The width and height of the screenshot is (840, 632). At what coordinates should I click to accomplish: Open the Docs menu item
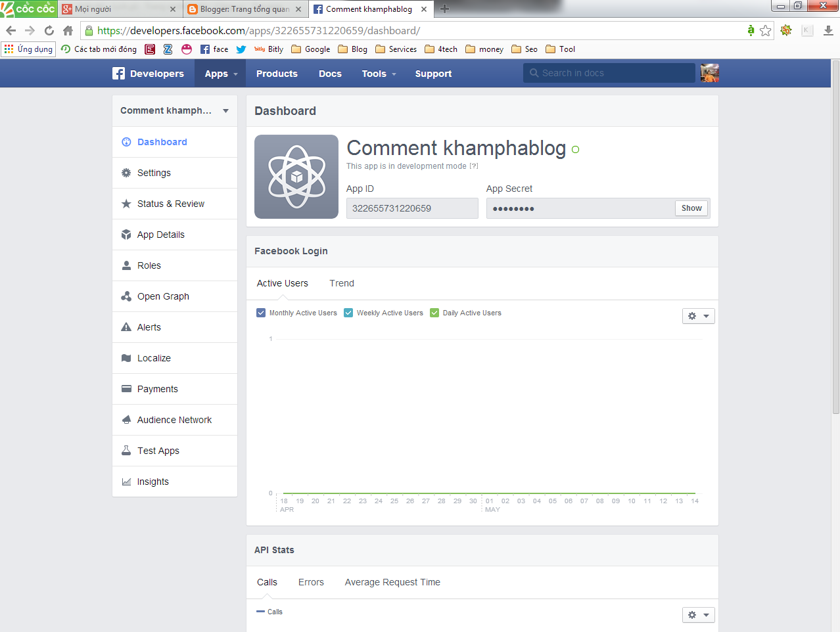pyautogui.click(x=330, y=74)
